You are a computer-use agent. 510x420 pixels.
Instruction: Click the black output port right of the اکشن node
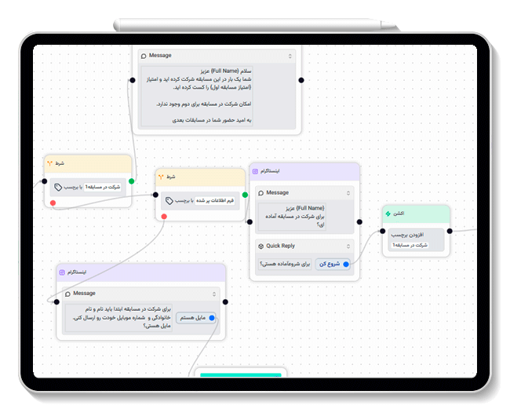click(450, 231)
